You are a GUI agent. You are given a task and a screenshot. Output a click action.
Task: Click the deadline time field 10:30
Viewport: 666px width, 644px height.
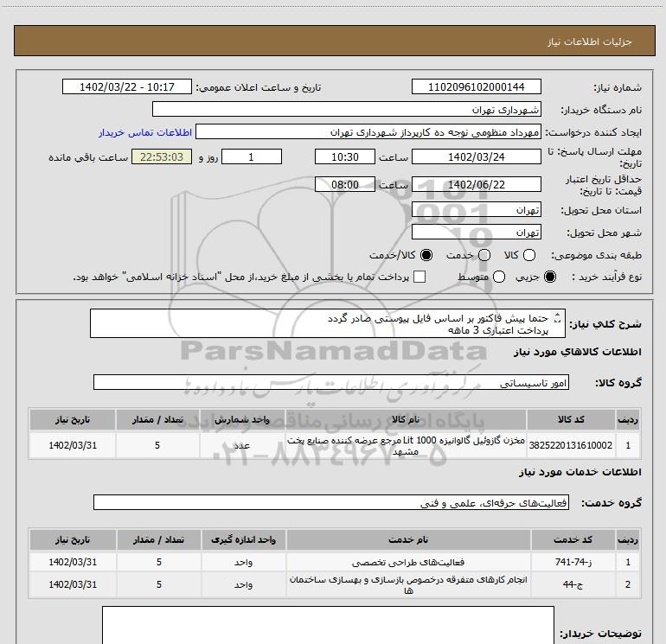(345, 156)
